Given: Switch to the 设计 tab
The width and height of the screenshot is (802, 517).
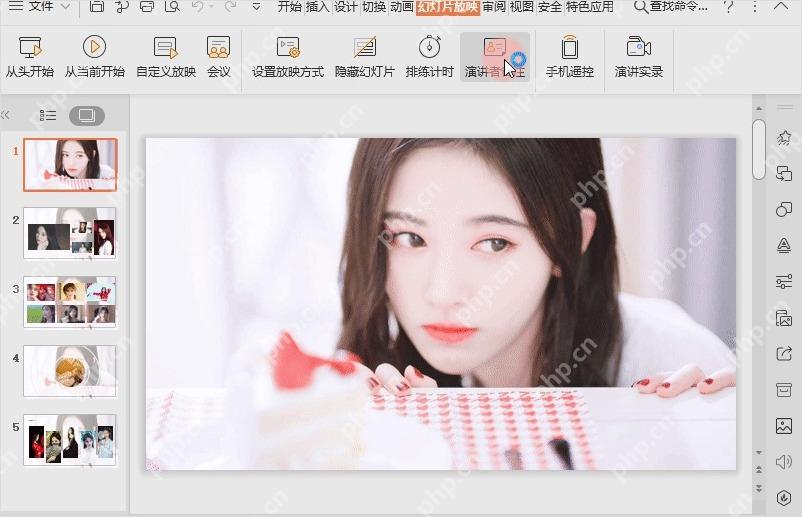Looking at the screenshot, I should 346,7.
